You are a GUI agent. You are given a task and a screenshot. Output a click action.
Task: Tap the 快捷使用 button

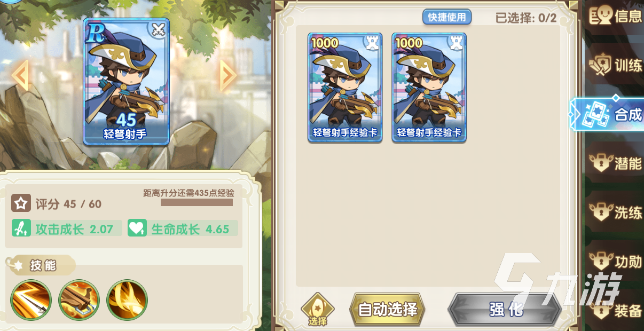[447, 17]
